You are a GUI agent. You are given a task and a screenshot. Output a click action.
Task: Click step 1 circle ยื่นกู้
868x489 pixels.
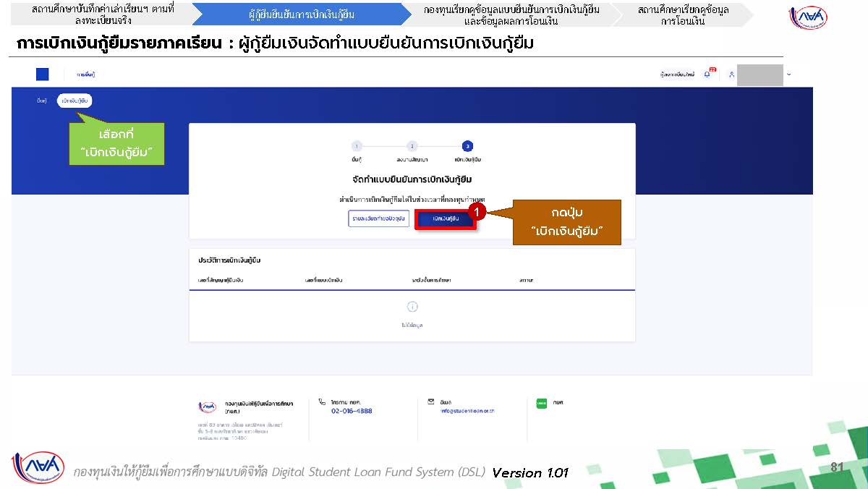357,146
